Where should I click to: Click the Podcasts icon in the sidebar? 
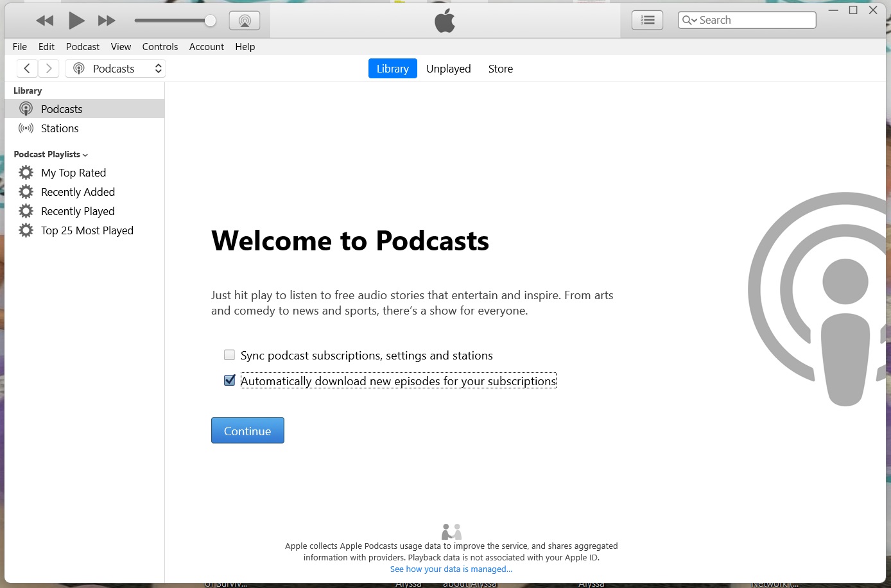point(26,108)
